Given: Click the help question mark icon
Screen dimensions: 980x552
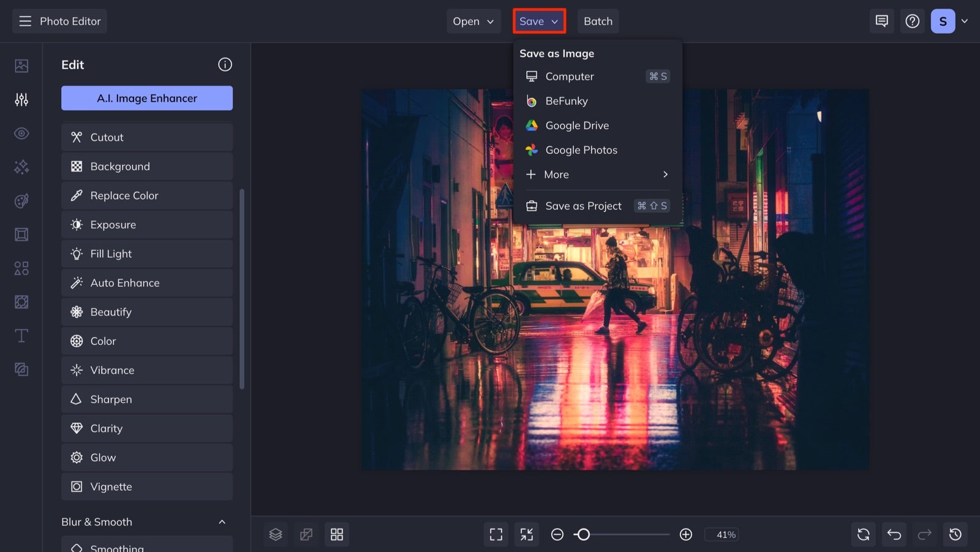Looking at the screenshot, I should 912,21.
